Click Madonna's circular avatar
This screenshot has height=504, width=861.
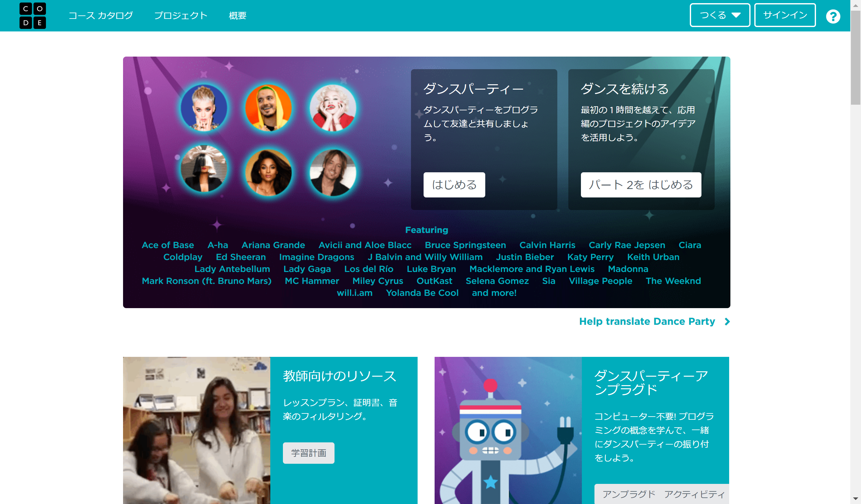pos(333,108)
